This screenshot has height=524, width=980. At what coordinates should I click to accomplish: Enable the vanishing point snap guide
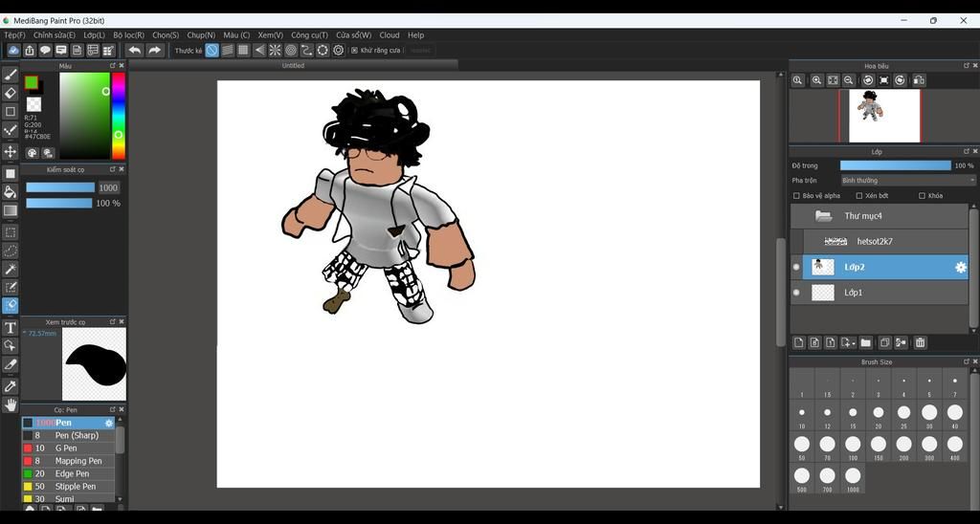pos(259,50)
